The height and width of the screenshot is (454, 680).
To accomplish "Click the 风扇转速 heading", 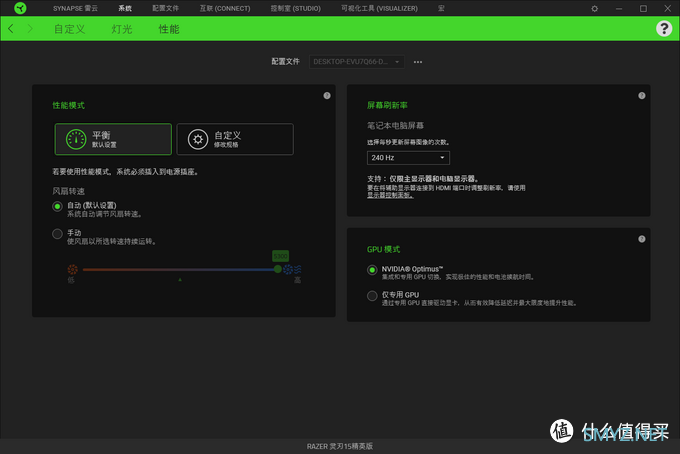I will [69, 191].
